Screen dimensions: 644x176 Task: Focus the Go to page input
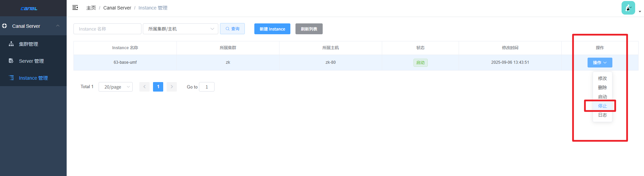(x=207, y=87)
